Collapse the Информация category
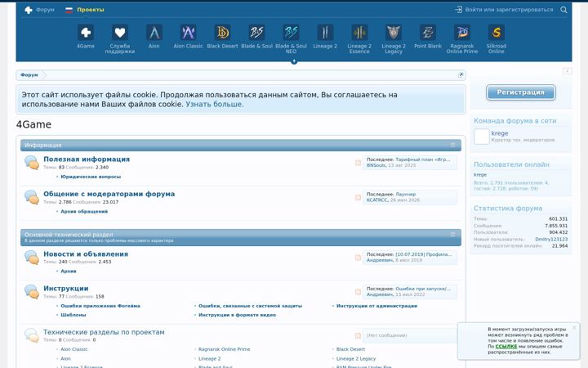 point(452,145)
